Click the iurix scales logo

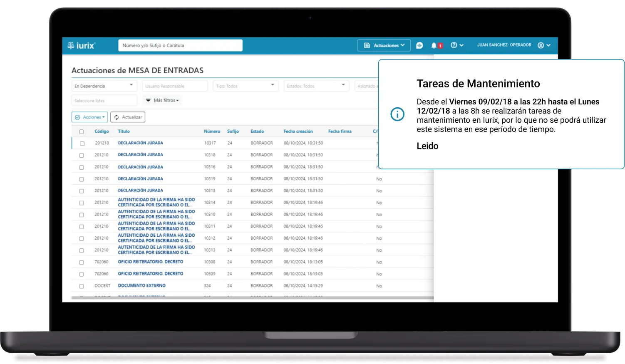(x=71, y=45)
